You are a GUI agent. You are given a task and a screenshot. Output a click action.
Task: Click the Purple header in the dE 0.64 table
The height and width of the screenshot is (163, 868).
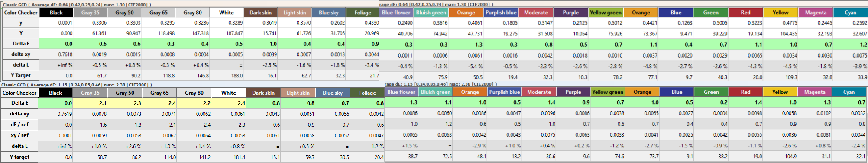click(x=570, y=13)
